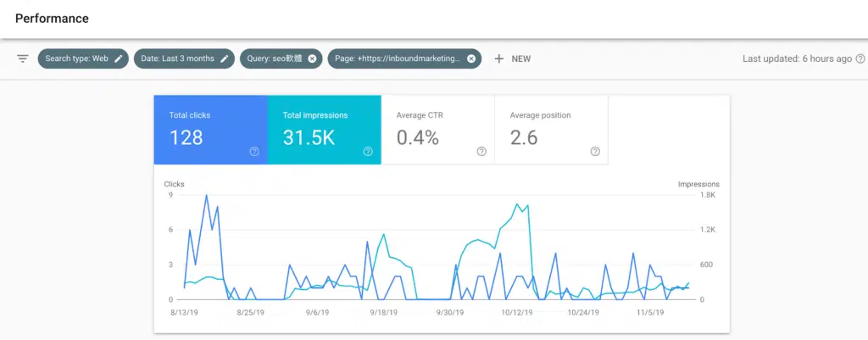Click the Impressions axis label
The width and height of the screenshot is (868, 340).
pos(698,184)
